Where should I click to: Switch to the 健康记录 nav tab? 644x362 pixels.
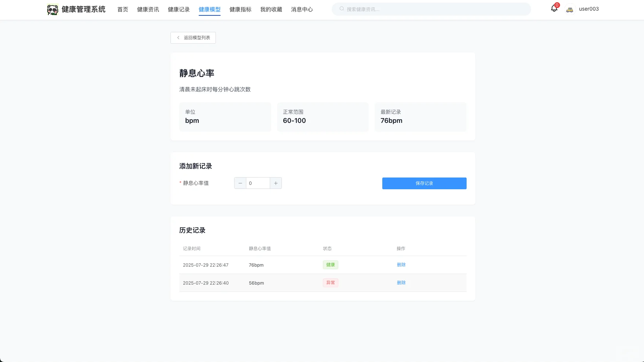point(179,9)
